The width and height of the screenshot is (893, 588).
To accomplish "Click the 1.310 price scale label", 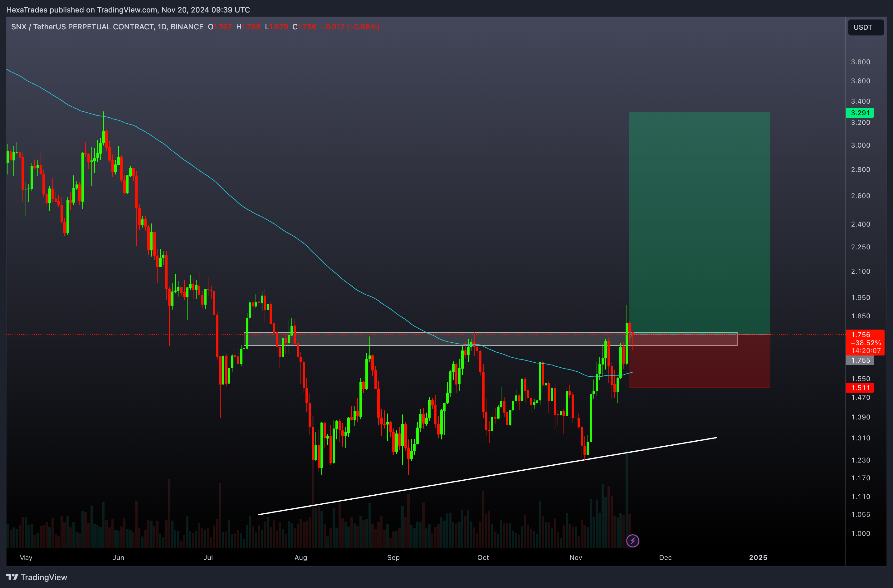I will (x=860, y=438).
